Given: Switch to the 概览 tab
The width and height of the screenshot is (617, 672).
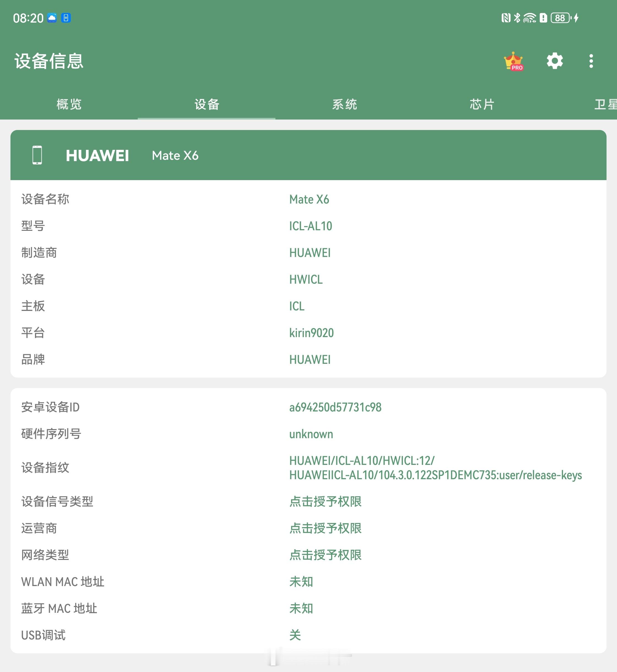Looking at the screenshot, I should click(69, 104).
